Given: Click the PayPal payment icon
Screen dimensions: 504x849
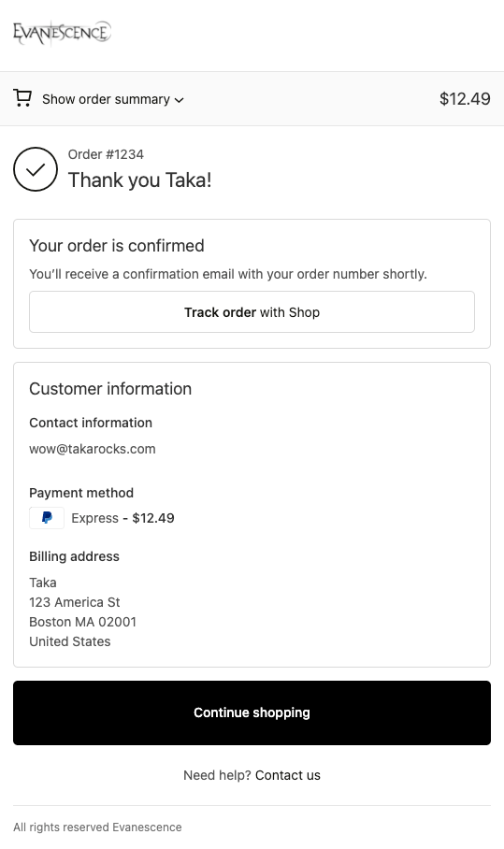Looking at the screenshot, I should 47,518.
